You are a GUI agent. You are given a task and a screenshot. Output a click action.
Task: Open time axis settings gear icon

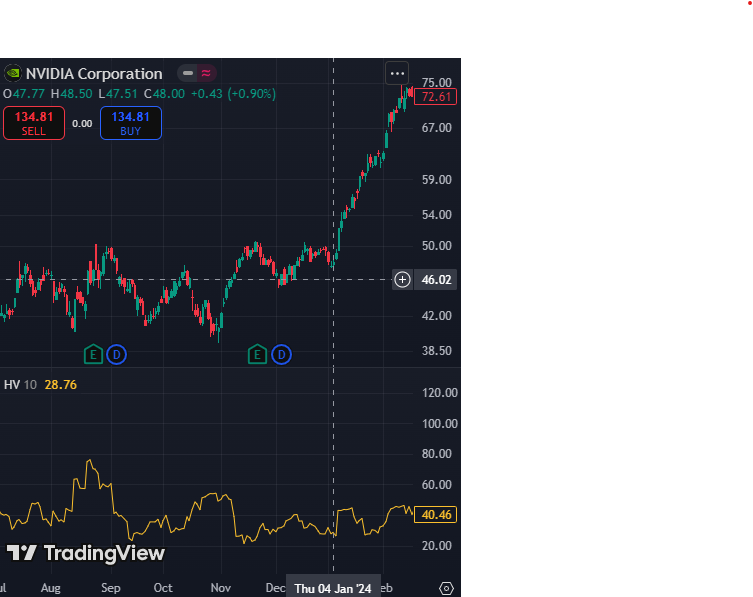(x=446, y=588)
